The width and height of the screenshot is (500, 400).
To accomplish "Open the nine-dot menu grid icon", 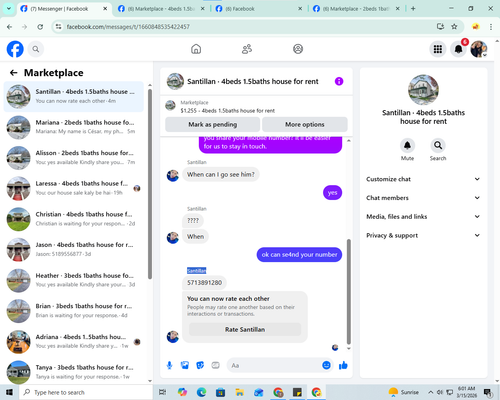I will click(438, 49).
